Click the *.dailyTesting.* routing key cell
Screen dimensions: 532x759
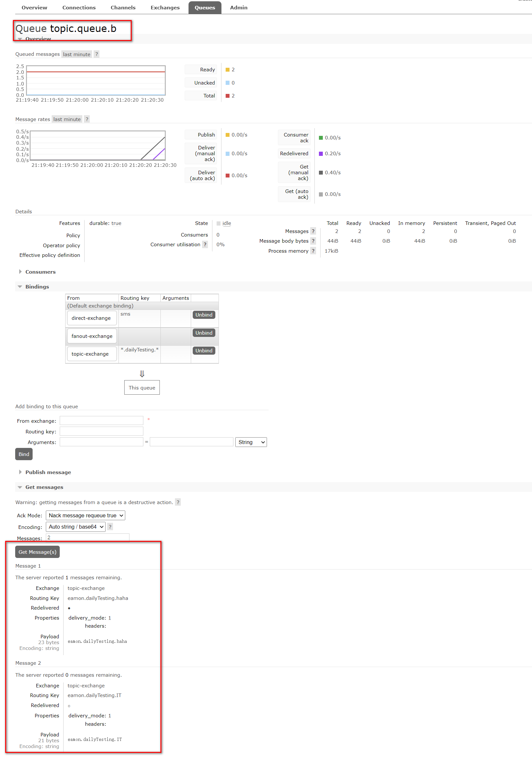tap(139, 354)
